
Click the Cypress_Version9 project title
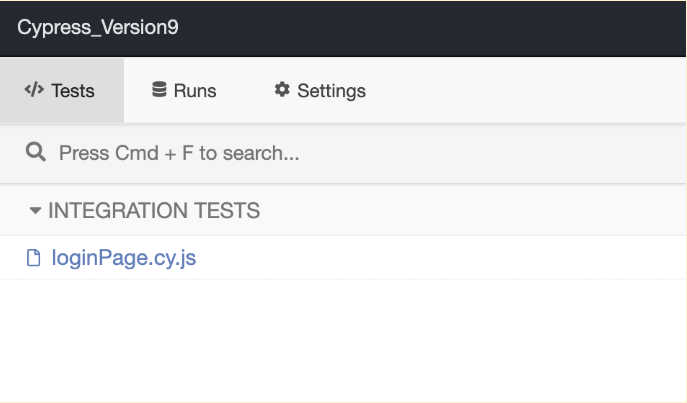pyautogui.click(x=98, y=27)
